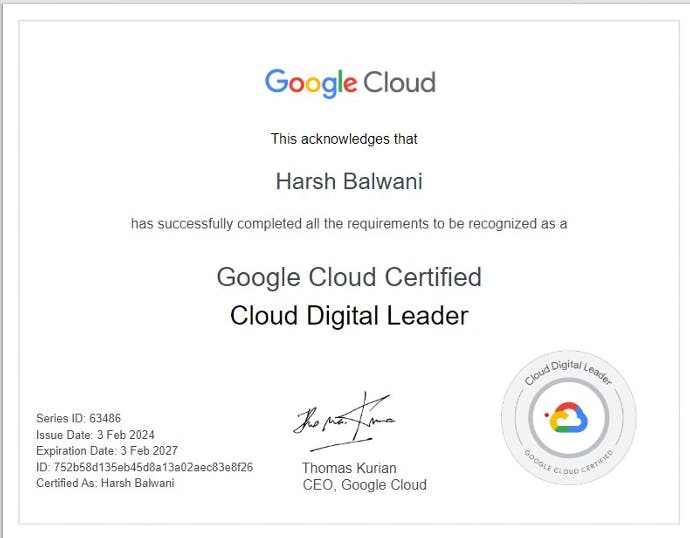This screenshot has height=538, width=690.
Task: Select the "Series ID: 63486" line
Action: (78, 418)
